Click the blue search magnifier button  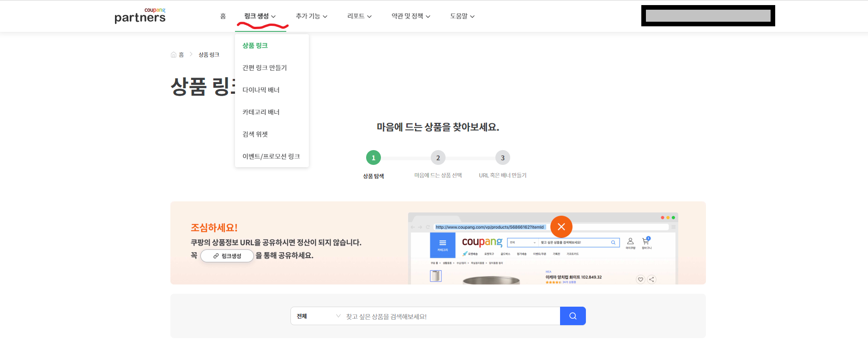573,316
